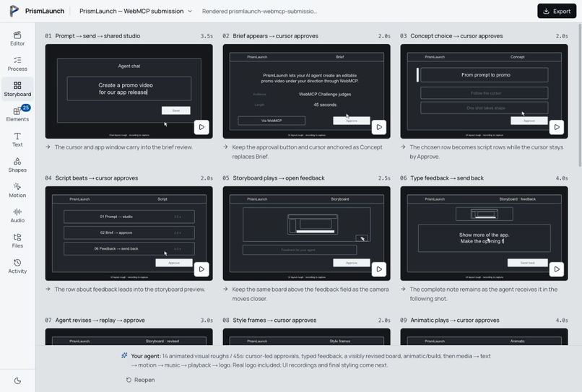Click the PrismLaunch logo icon
Viewport: 582px width, 392px height.
click(x=14, y=11)
